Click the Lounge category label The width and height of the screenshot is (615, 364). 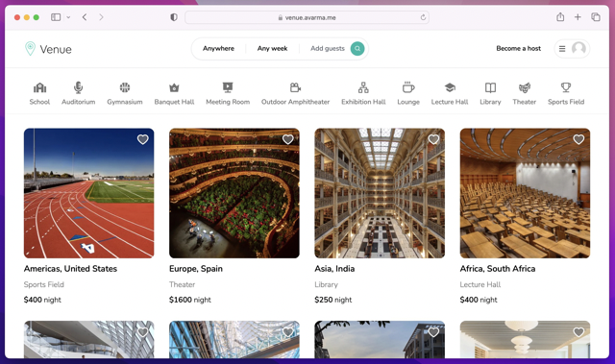pos(408,102)
